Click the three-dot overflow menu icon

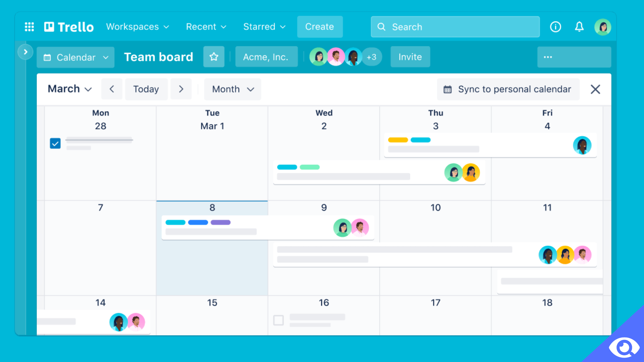pyautogui.click(x=548, y=57)
